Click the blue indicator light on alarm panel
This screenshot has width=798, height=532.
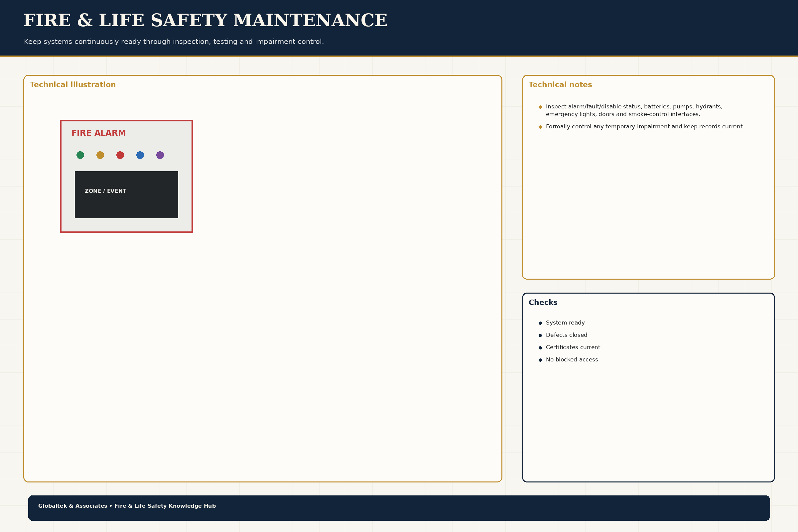tap(140, 155)
